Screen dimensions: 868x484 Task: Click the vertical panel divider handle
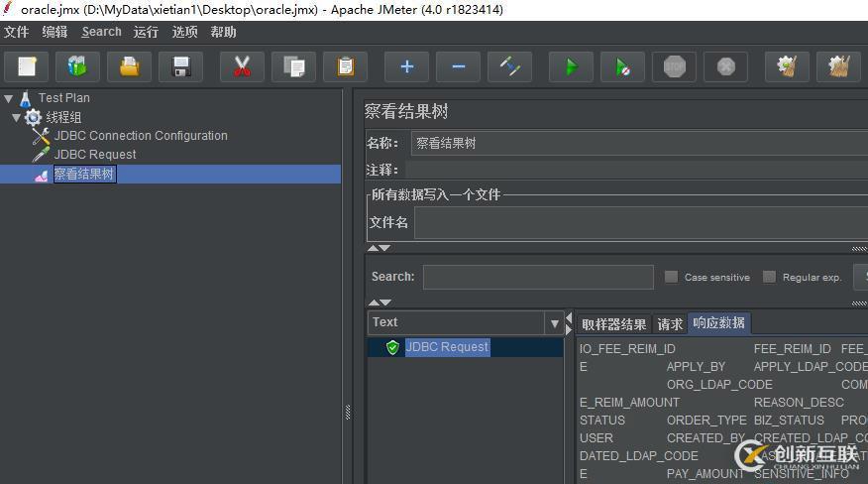pos(348,413)
